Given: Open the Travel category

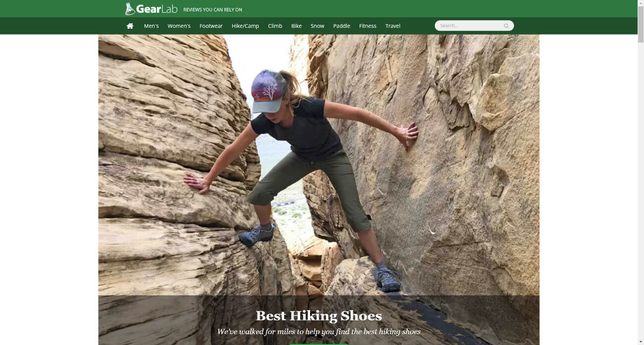Looking at the screenshot, I should [x=393, y=26].
